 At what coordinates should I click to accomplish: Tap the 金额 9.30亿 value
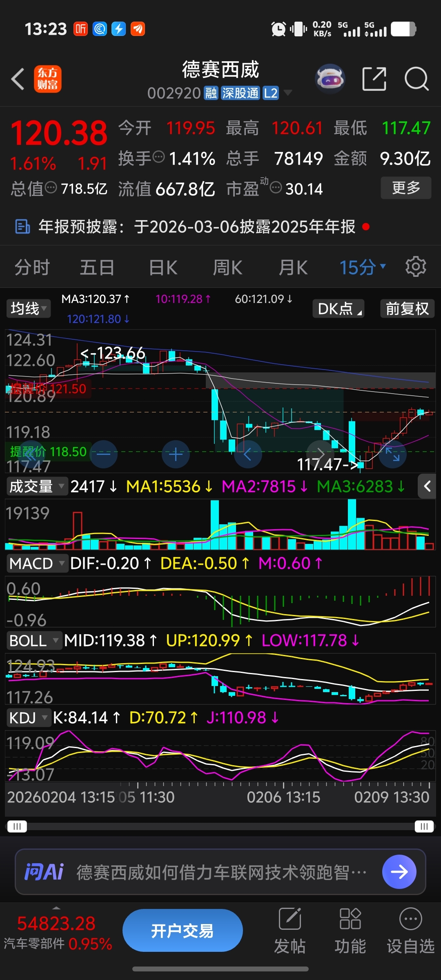tap(405, 158)
